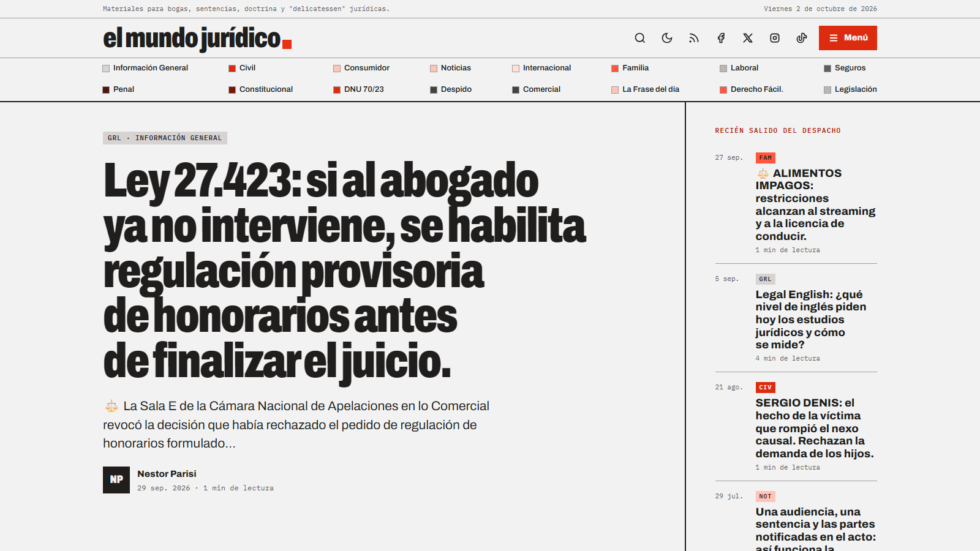Open the Una audiencia, una sentencia article

(x=815, y=528)
